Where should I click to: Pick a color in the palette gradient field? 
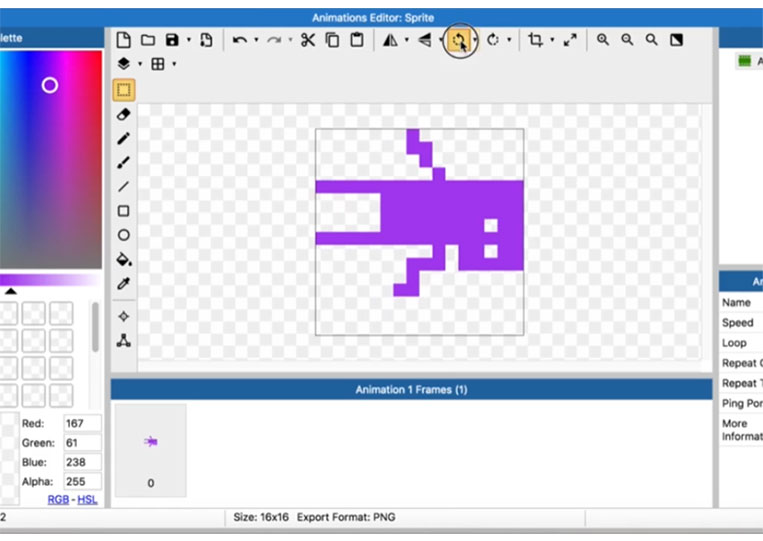(x=51, y=159)
